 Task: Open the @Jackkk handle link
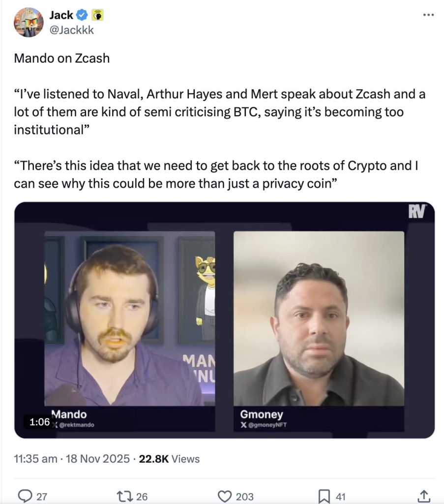coord(71,30)
